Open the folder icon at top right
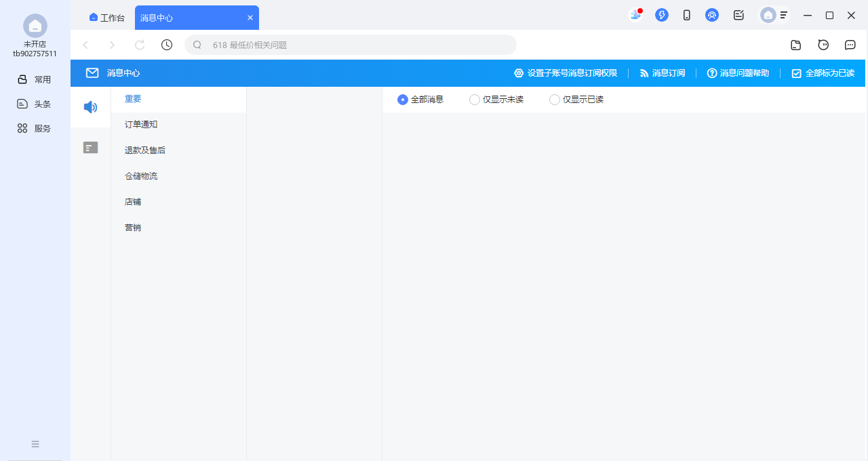The height and width of the screenshot is (461, 868). (x=796, y=45)
